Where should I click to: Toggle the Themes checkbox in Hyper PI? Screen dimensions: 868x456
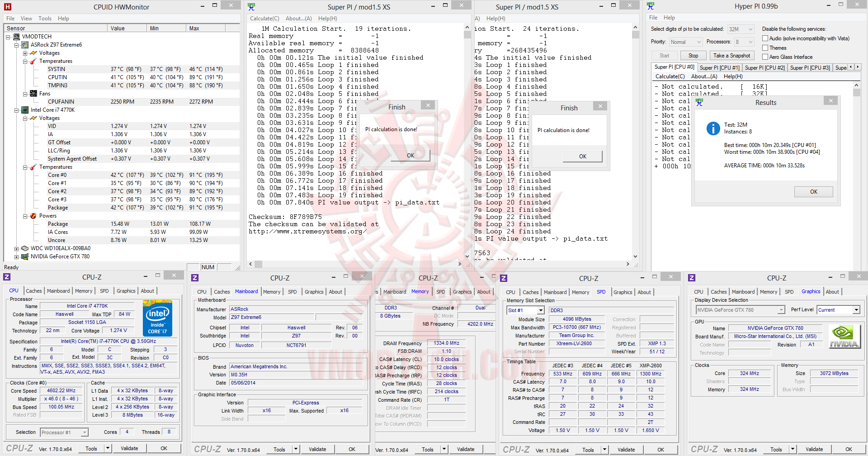click(765, 47)
